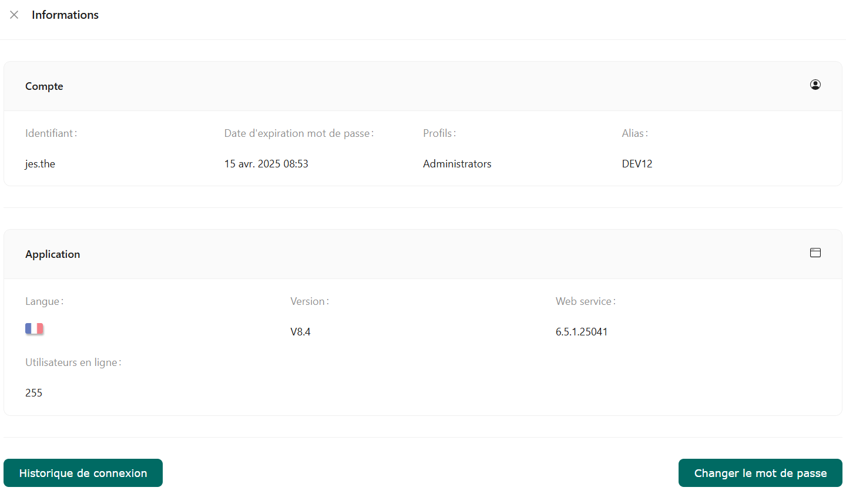Close the Informations panel with the X

pos(14,15)
